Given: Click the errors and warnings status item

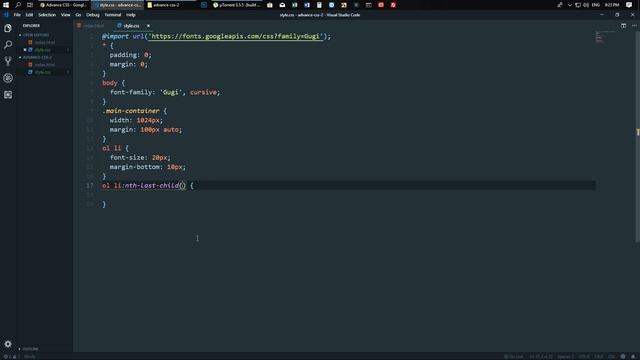Looking at the screenshot, I should coord(11,357).
